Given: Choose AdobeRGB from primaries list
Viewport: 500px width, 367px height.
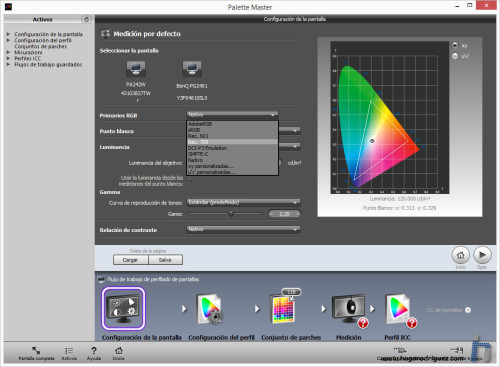Looking at the screenshot, I should pyautogui.click(x=232, y=124).
